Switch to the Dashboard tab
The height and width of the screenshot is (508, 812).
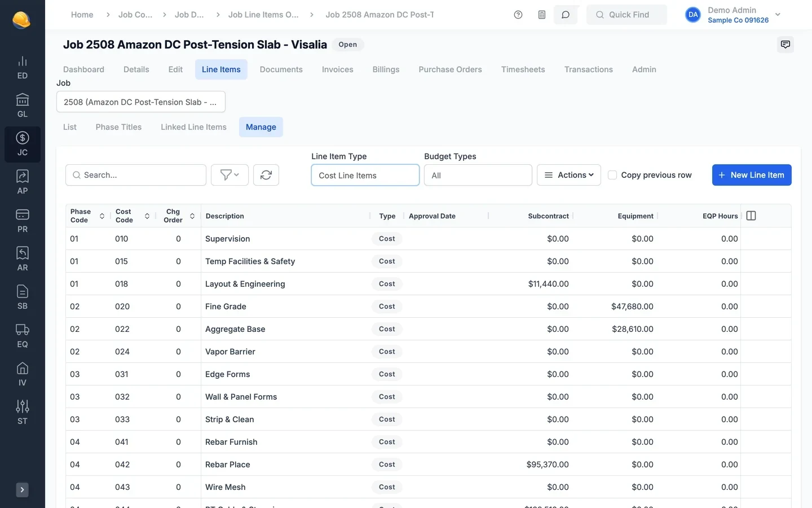(x=83, y=69)
